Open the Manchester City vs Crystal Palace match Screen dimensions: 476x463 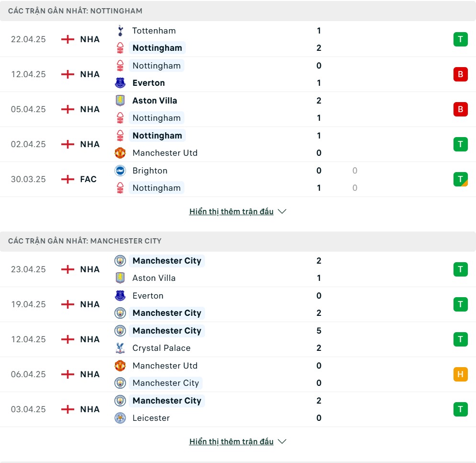pyautogui.click(x=238, y=339)
